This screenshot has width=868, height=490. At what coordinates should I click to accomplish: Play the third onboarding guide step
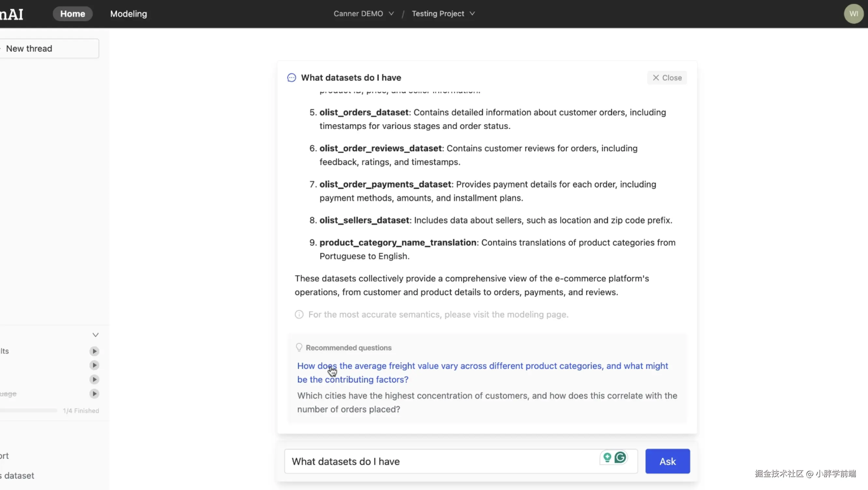pyautogui.click(x=94, y=380)
